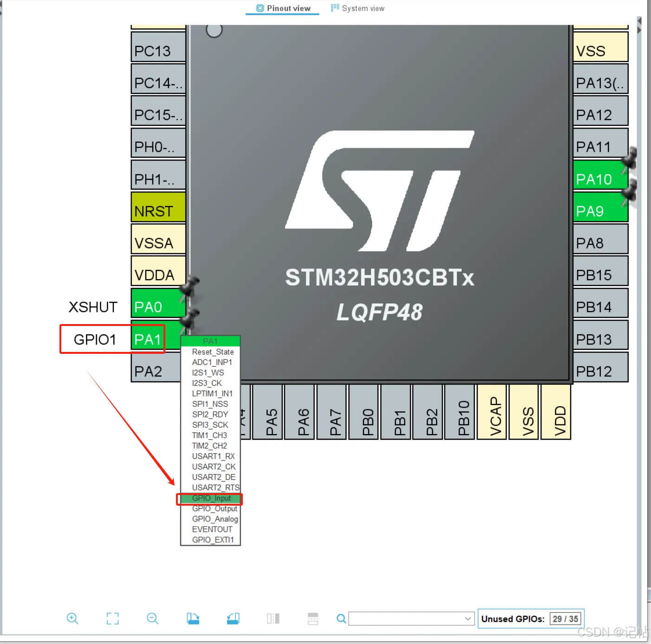Select the PB12 pin
This screenshot has width=651, height=644.
pyautogui.click(x=600, y=367)
